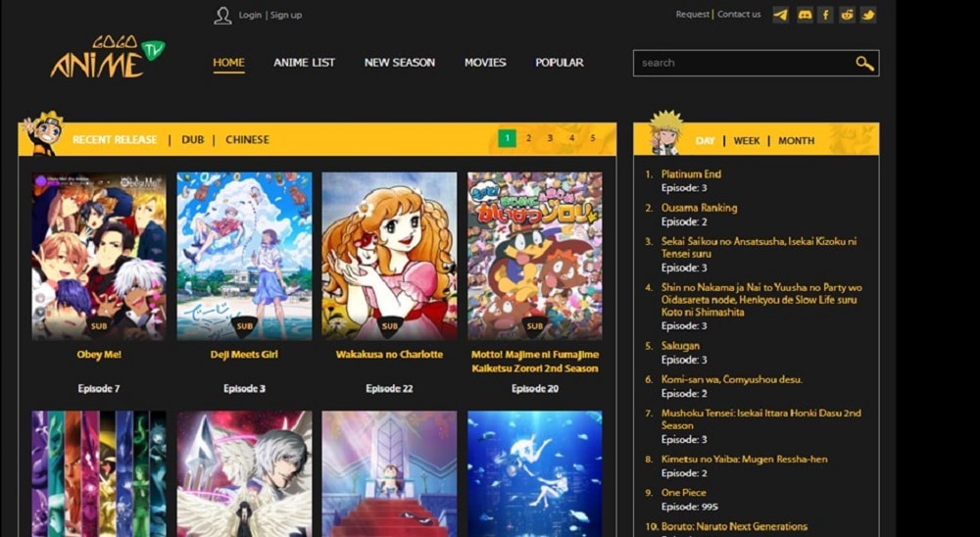Click the GogoAnime TV logo
Viewport: 980px width, 537px height.
pyautogui.click(x=108, y=58)
